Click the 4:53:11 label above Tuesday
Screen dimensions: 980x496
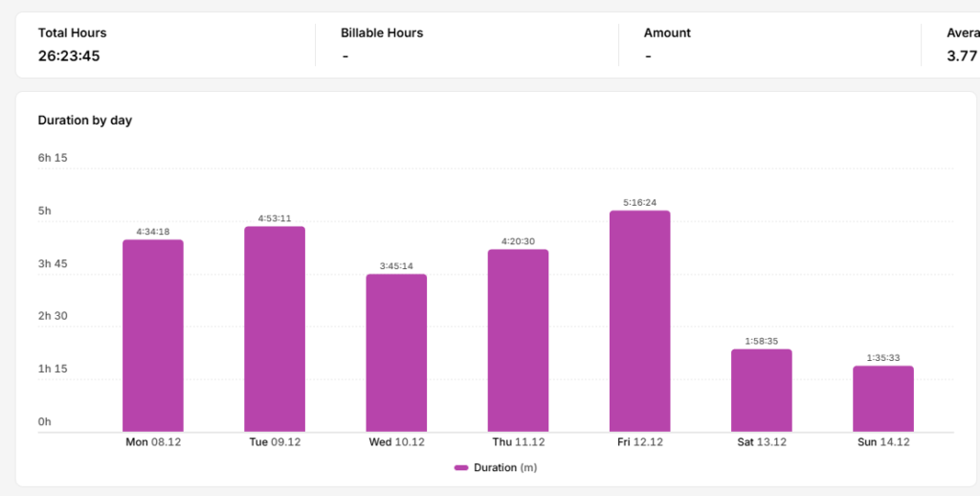coord(275,218)
